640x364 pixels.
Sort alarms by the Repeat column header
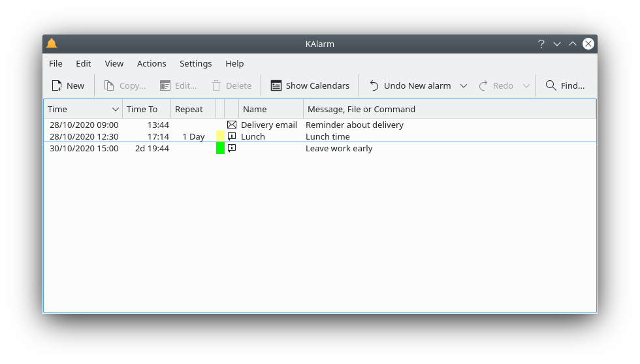tap(193, 109)
